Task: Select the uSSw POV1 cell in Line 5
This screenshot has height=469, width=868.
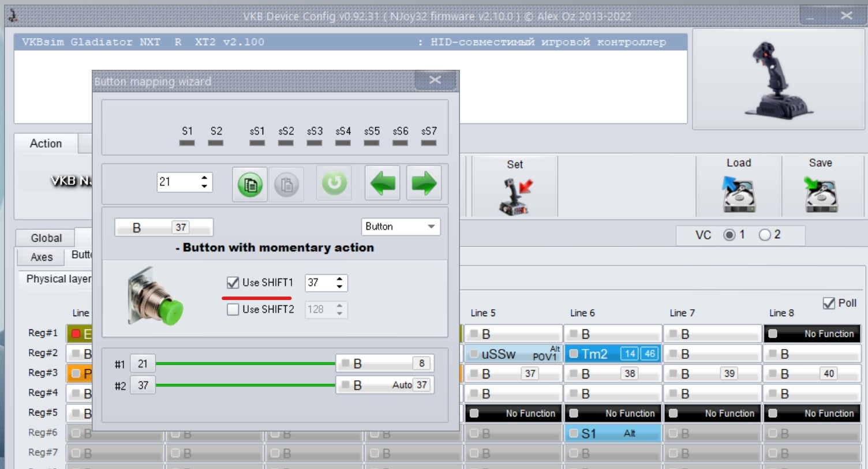Action: coord(513,354)
